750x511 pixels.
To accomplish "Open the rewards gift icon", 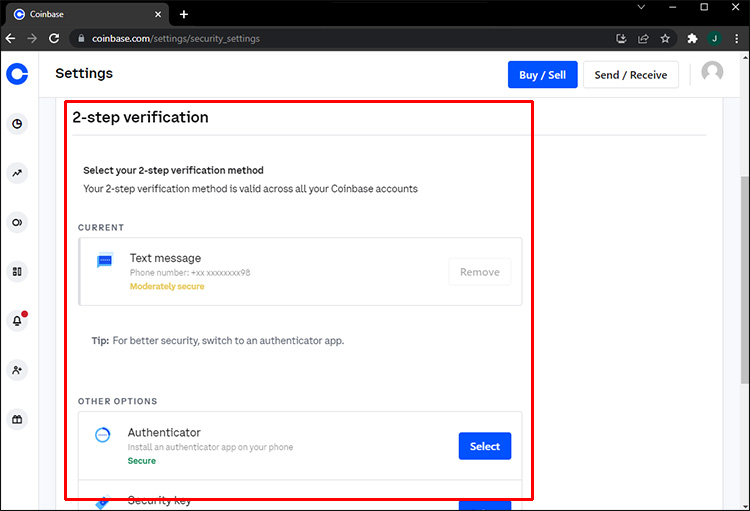I will (x=17, y=419).
